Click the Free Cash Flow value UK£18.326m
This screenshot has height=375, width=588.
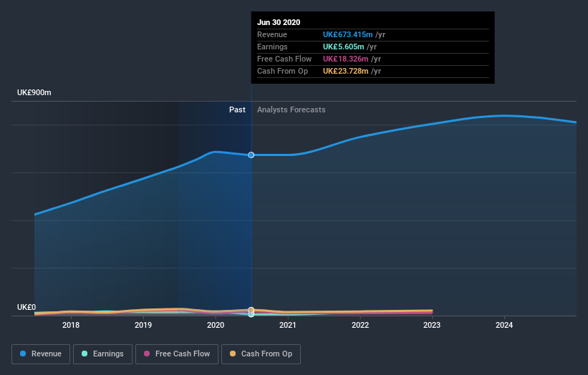point(345,59)
